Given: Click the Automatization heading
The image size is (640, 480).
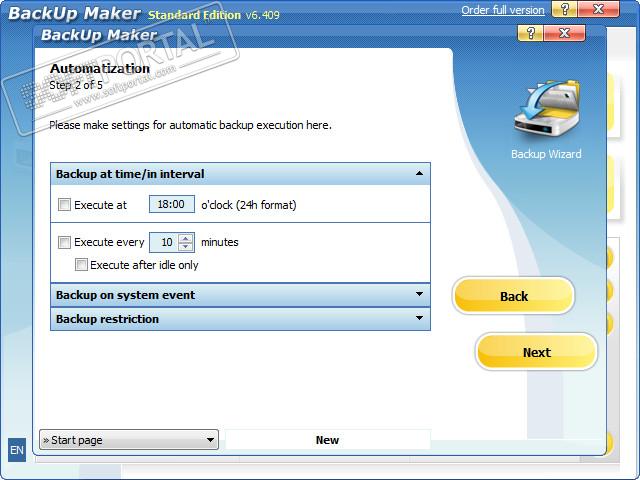Looking at the screenshot, I should pyautogui.click(x=100, y=68).
